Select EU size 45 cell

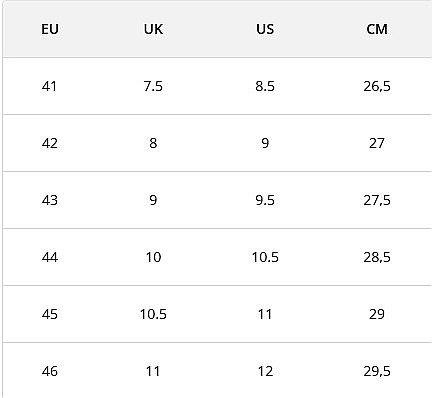pos(50,314)
